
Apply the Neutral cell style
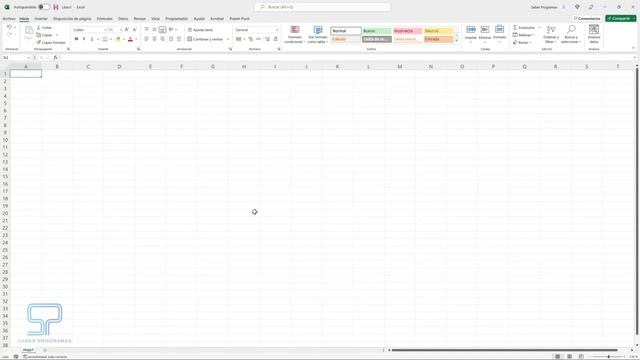click(x=438, y=31)
